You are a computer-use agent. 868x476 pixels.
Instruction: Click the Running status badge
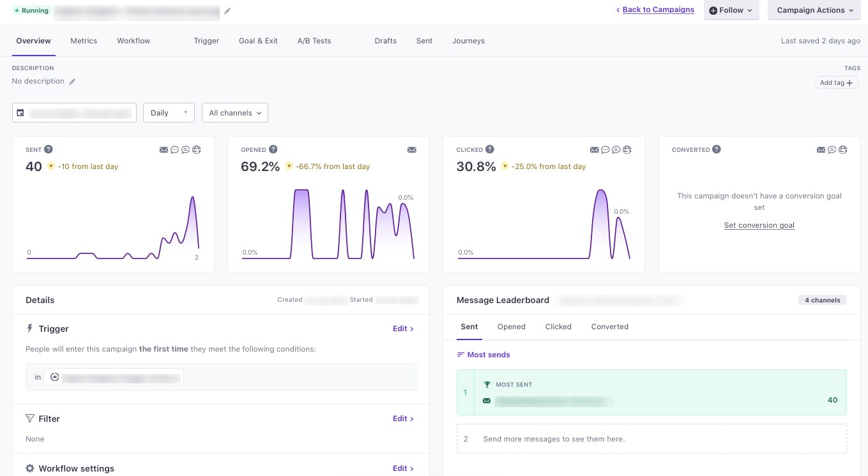[x=31, y=11]
